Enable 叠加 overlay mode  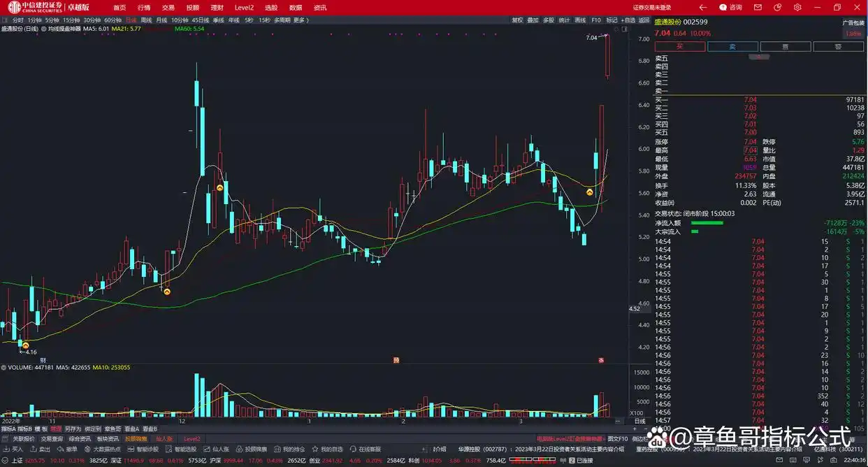point(533,21)
